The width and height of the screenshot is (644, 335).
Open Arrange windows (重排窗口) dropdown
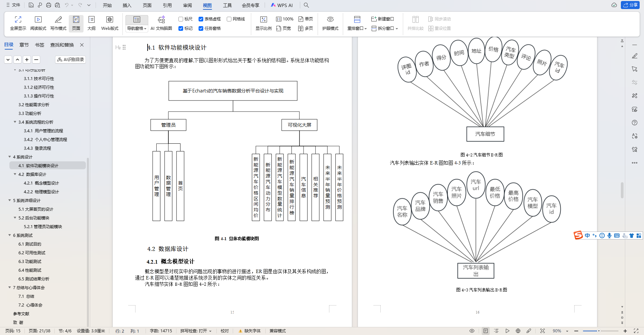point(357,28)
